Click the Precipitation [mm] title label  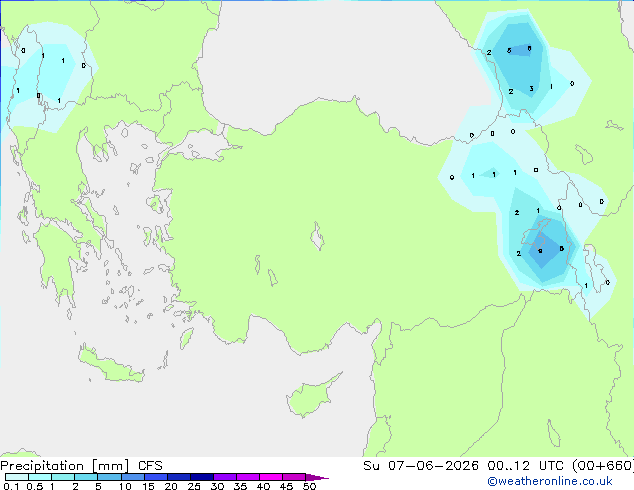[65, 466]
